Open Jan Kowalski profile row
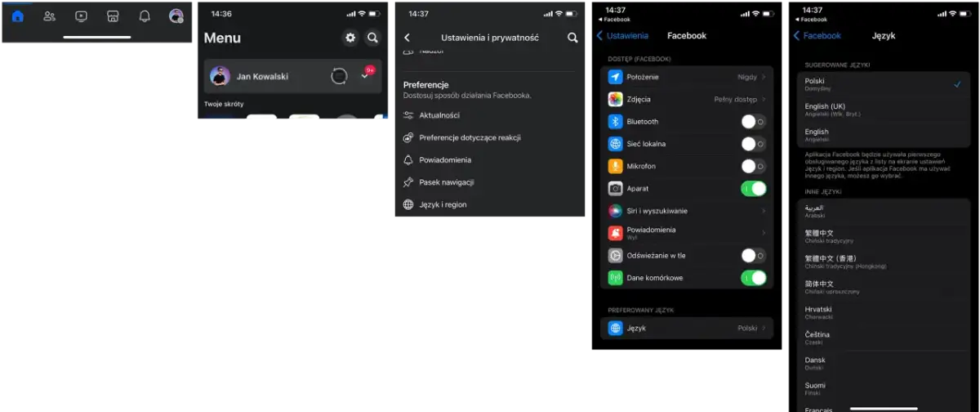This screenshot has height=412, width=980. pyautogui.click(x=292, y=76)
